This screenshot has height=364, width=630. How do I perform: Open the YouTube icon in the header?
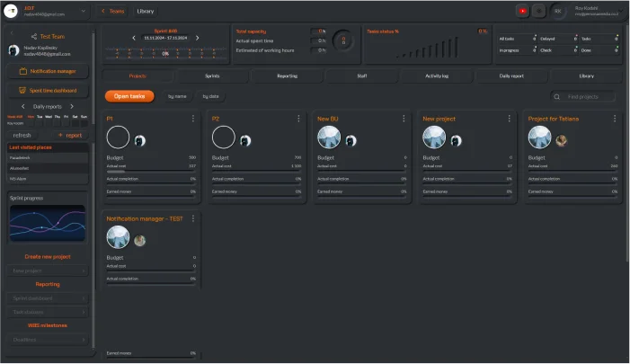tap(522, 12)
